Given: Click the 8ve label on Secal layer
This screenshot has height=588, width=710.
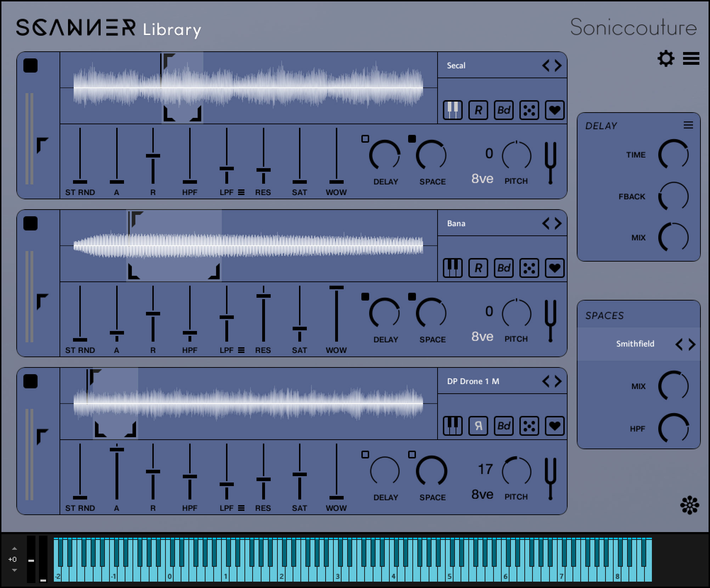Looking at the screenshot, I should [x=482, y=179].
